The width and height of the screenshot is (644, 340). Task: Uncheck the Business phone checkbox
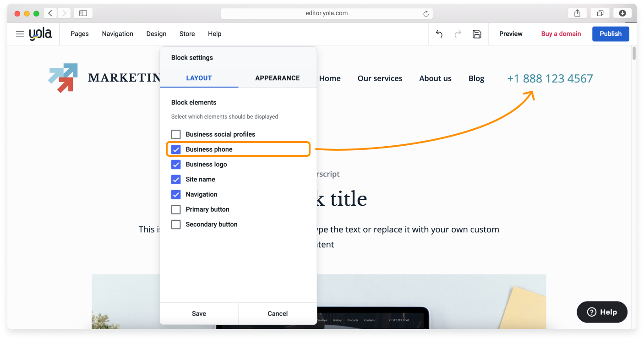click(x=176, y=149)
